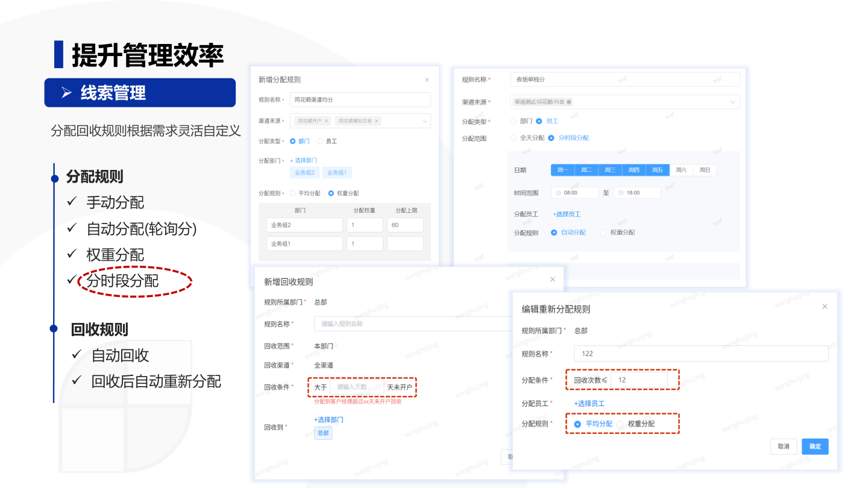Select 权重分配 radio in 夜班单独分 rule

[x=603, y=233]
